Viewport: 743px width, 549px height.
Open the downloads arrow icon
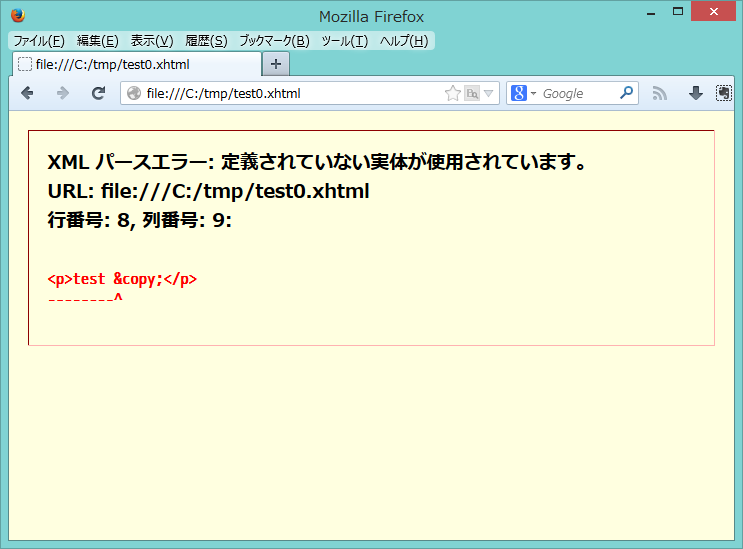coord(695,93)
